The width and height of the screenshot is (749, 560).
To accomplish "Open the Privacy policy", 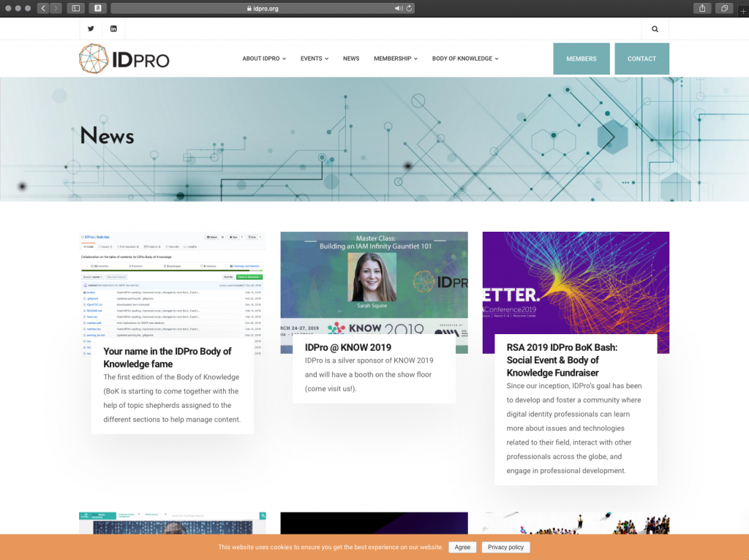I will [x=506, y=547].
